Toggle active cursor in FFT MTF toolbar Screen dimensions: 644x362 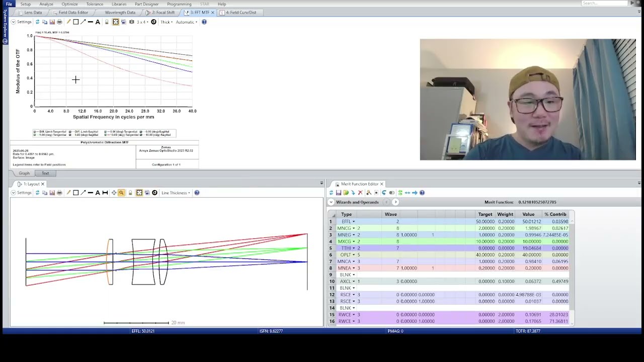coord(116,22)
